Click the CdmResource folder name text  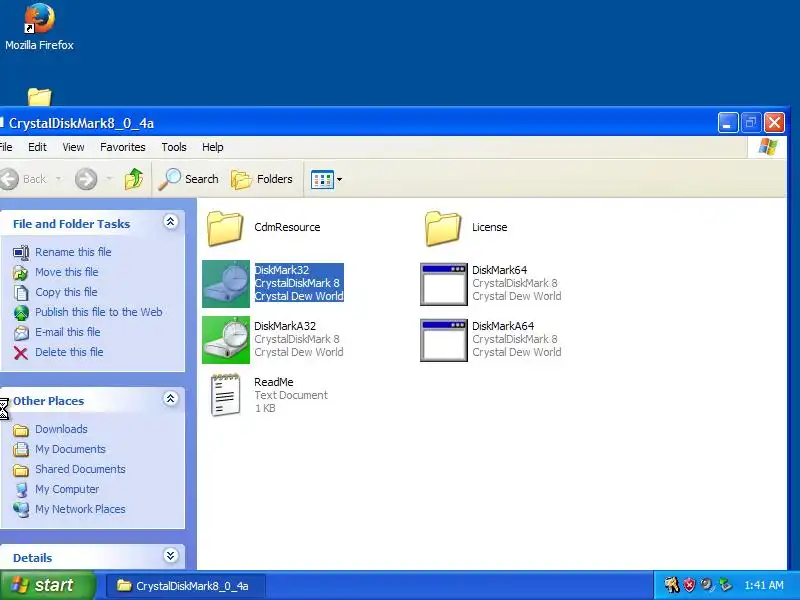(287, 228)
